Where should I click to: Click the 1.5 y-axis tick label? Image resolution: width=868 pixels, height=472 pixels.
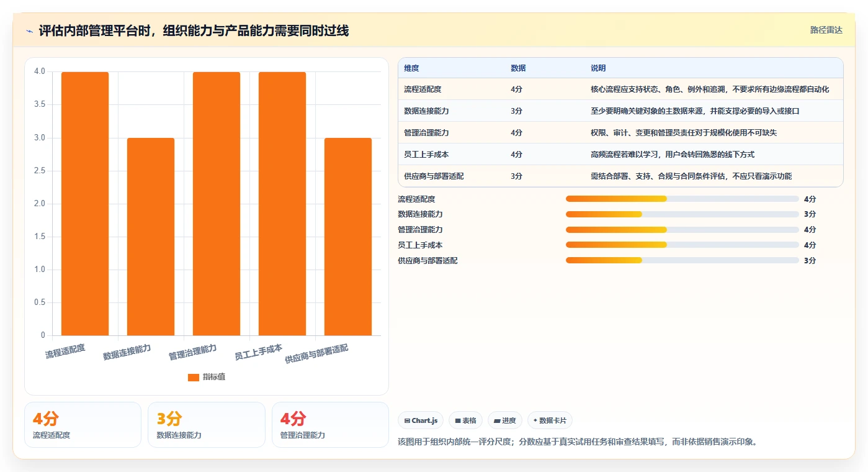[x=40, y=237]
